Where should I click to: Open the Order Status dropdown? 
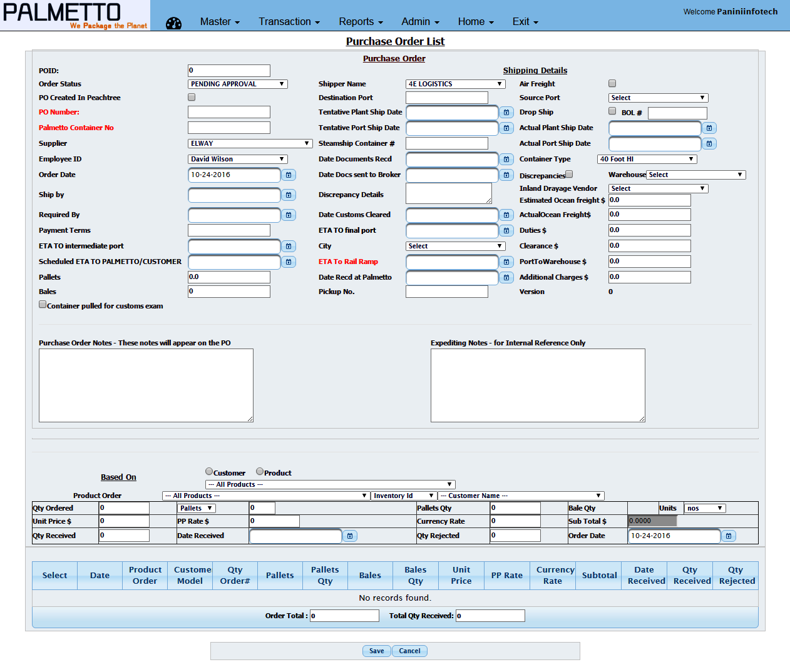pos(238,84)
